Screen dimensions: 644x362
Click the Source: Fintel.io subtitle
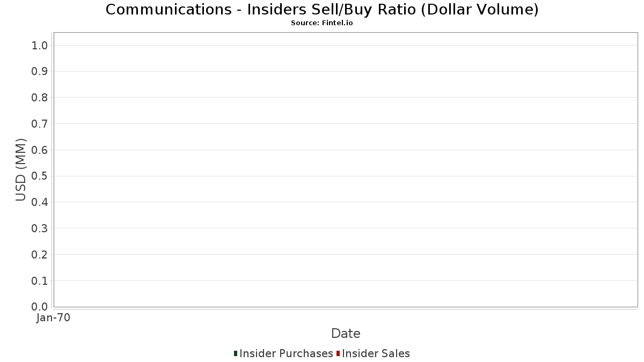click(x=322, y=23)
